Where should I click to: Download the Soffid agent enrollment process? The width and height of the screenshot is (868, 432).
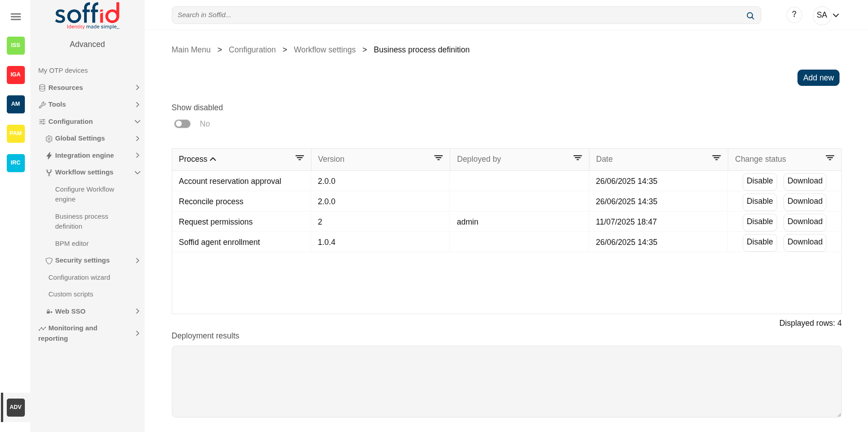805,242
